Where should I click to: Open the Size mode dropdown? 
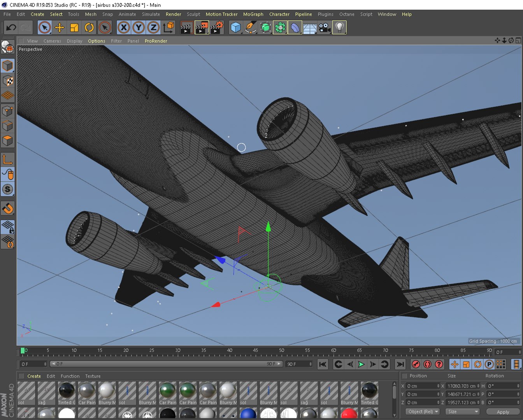point(463,411)
